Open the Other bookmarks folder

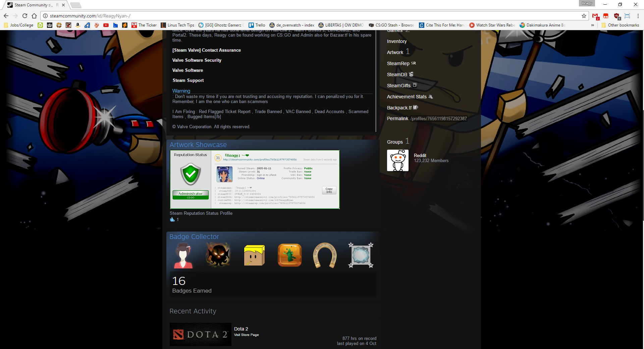pos(621,25)
